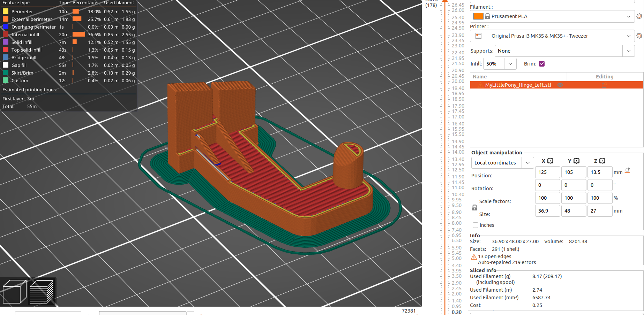The image size is (644, 315).
Task: Click Position Z field showing 13.5
Action: click(x=600, y=172)
